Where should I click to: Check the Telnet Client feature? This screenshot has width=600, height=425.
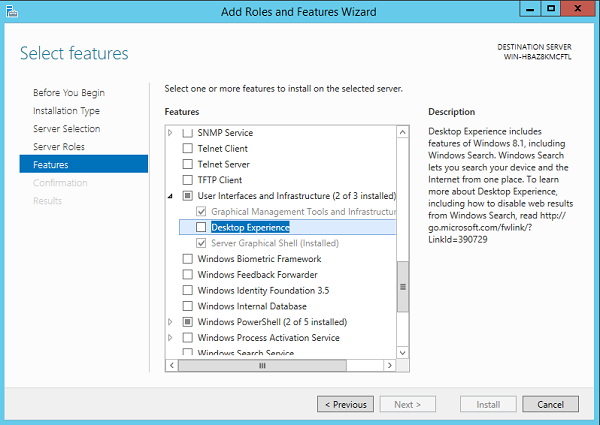[188, 149]
